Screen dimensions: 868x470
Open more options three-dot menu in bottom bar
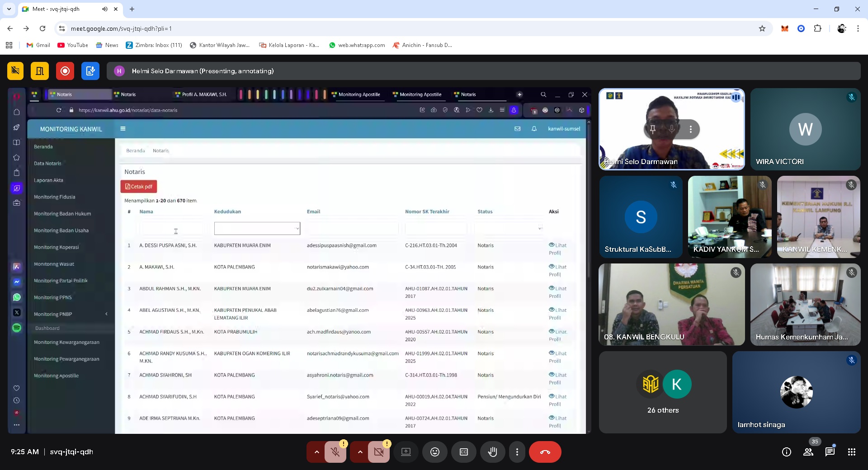[517, 452]
